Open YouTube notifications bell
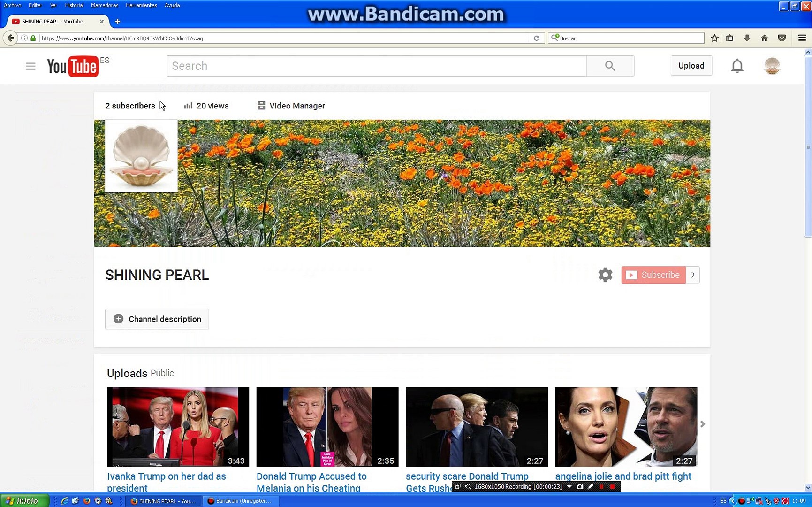 [x=737, y=66]
